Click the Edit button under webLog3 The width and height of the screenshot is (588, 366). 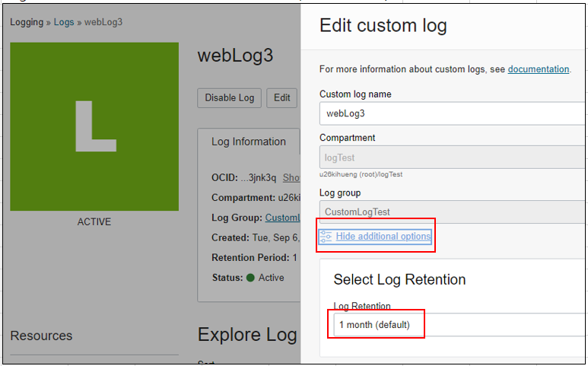click(x=281, y=98)
